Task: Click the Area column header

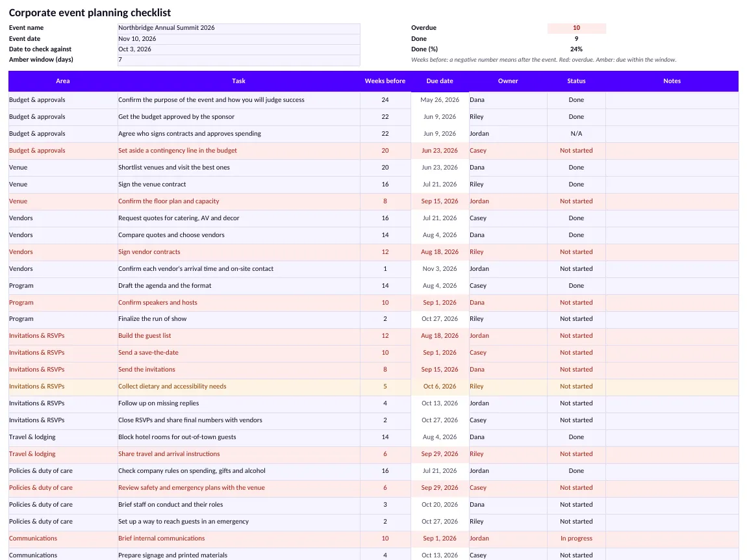Action: 63,81
